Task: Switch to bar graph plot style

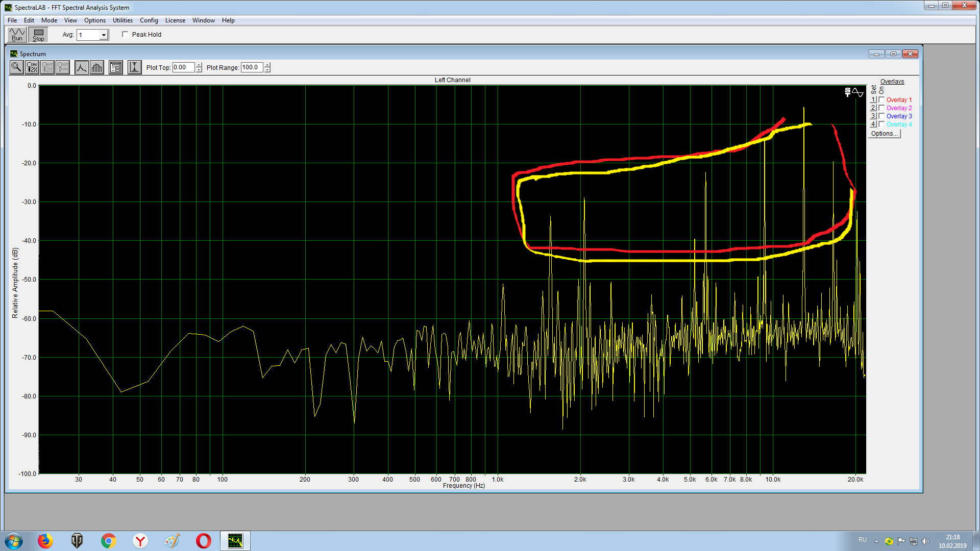Action: point(97,67)
